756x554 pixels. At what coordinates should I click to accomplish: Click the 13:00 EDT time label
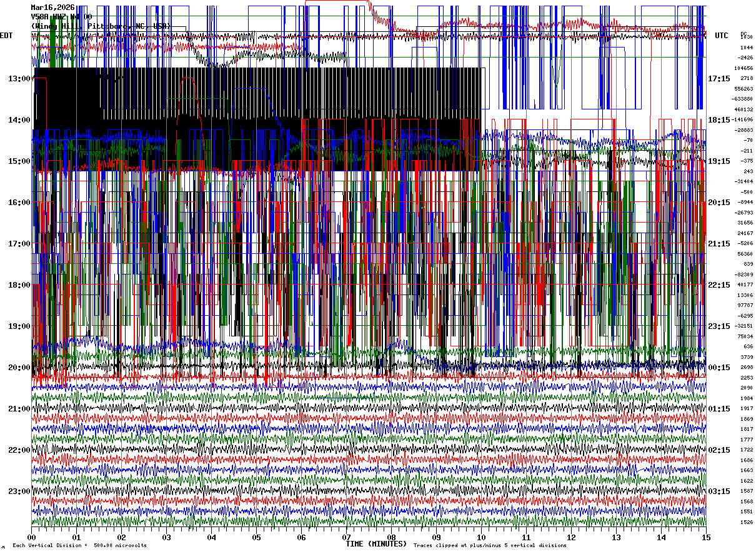point(19,78)
